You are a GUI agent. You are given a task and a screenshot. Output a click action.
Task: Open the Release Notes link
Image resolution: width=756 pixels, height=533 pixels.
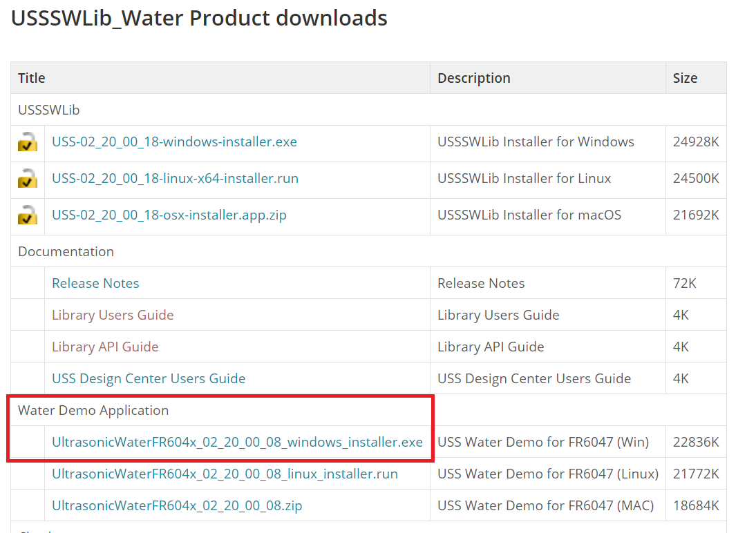[95, 283]
